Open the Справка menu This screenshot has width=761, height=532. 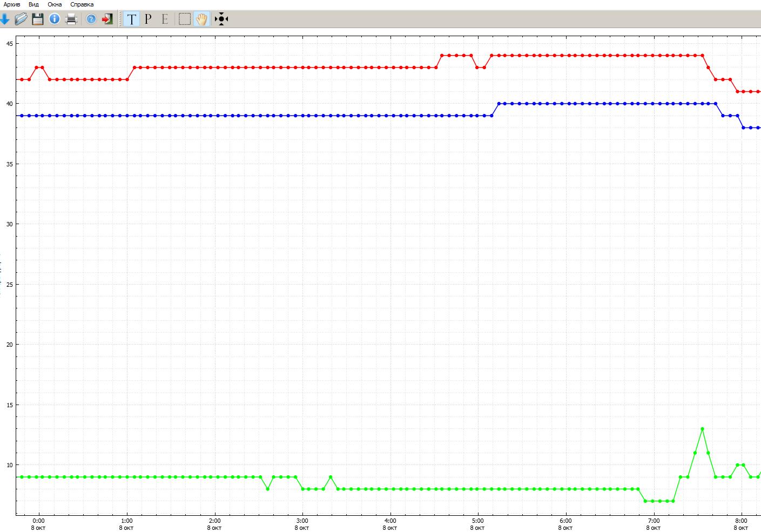tap(82, 4)
